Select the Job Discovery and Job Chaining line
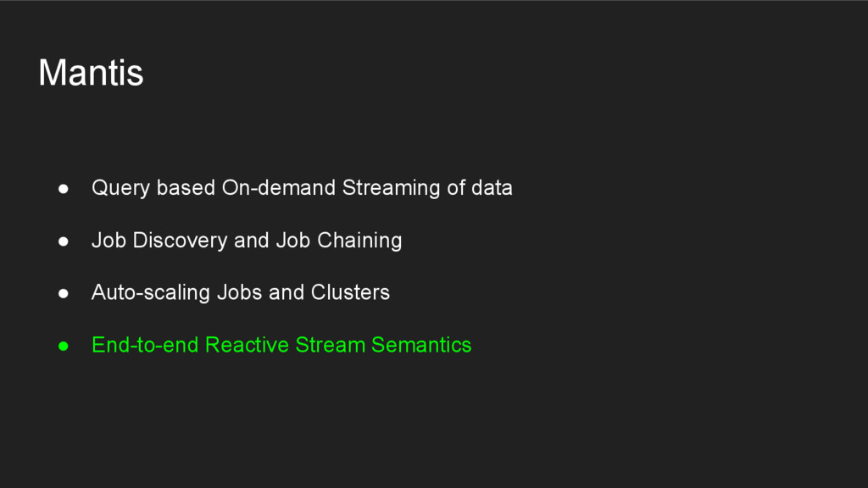 pos(246,241)
